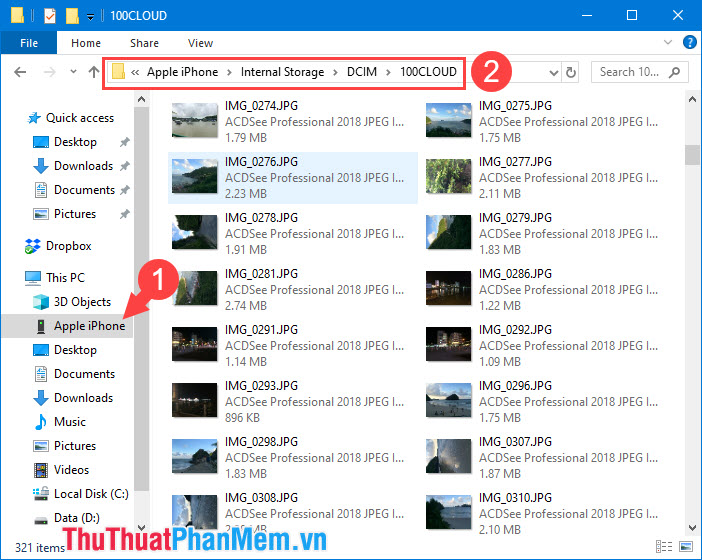This screenshot has width=702, height=560.
Task: Switch to the Home ribbon tab
Action: click(86, 43)
